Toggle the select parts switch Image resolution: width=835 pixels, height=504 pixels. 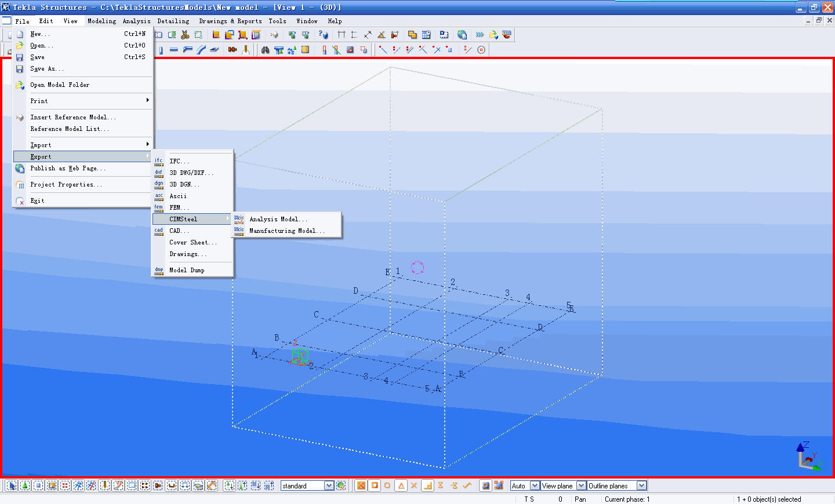click(x=38, y=485)
